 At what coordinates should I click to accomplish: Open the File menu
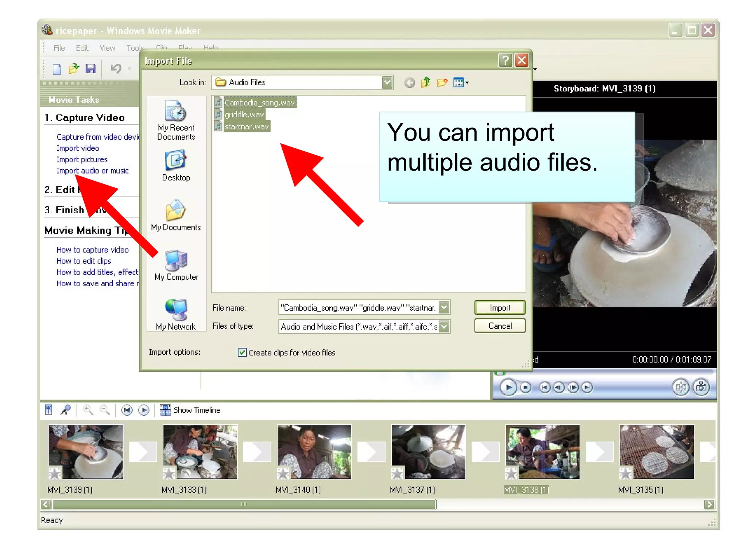[59, 48]
